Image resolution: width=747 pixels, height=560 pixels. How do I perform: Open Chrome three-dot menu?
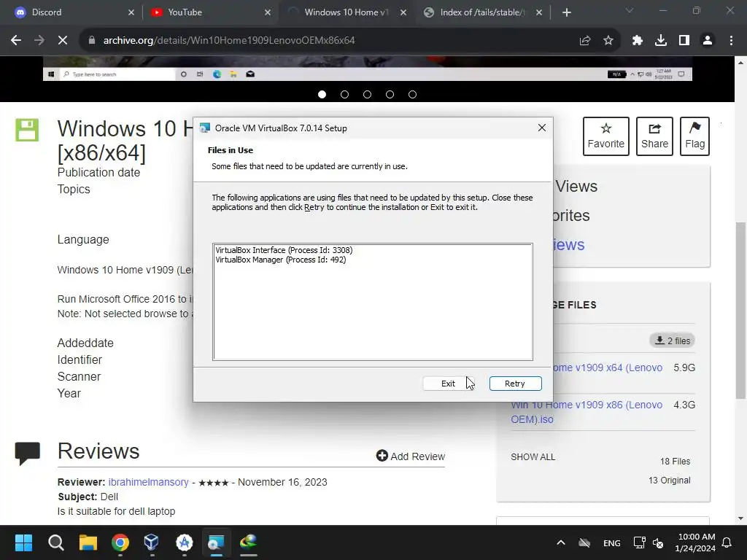point(731,41)
